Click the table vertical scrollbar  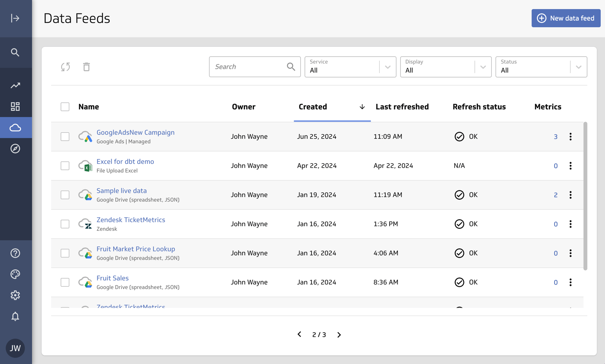585,196
